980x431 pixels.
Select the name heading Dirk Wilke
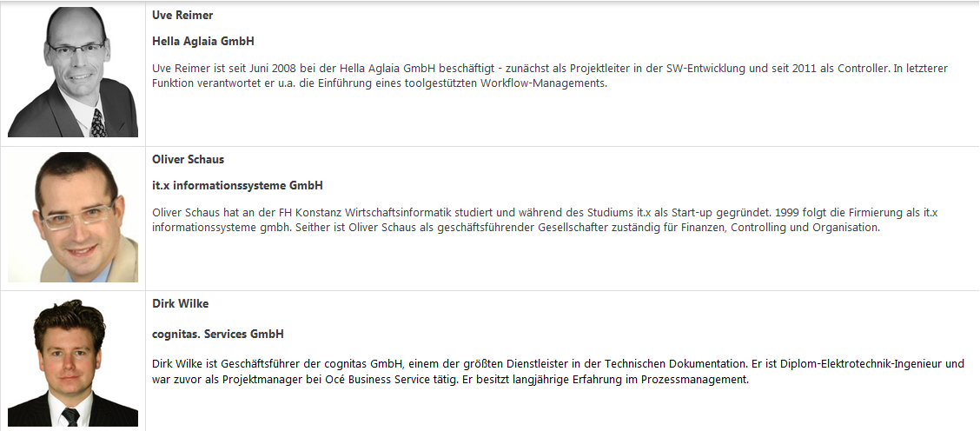click(x=181, y=303)
